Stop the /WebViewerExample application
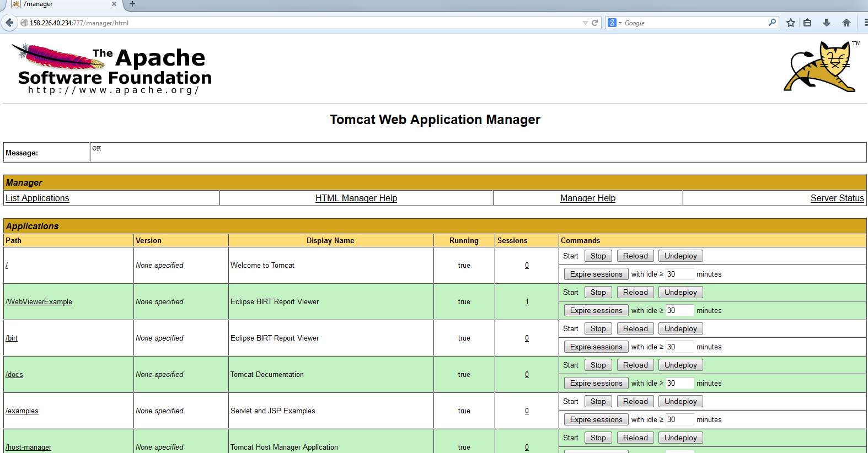This screenshot has width=868, height=453. coord(598,292)
